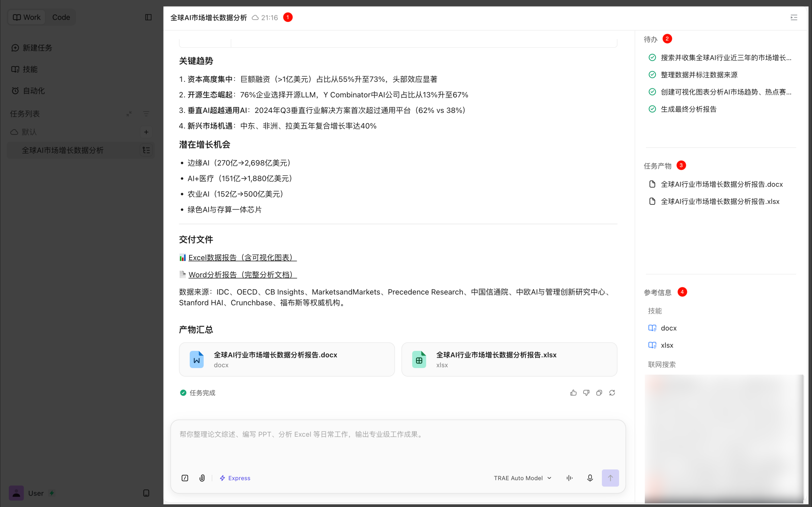Switch to the Work mode tab
Screen dimensions: 812x507
coord(27,17)
